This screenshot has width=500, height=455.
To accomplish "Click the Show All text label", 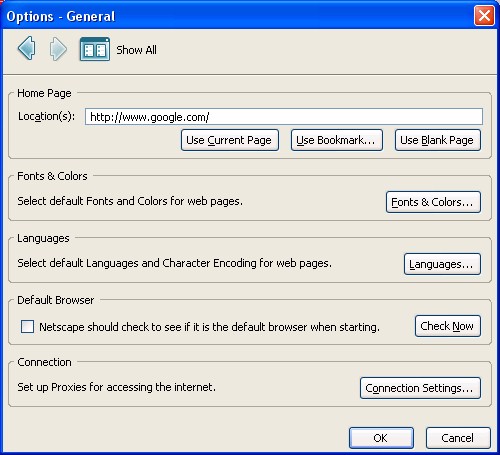I will coord(136,50).
